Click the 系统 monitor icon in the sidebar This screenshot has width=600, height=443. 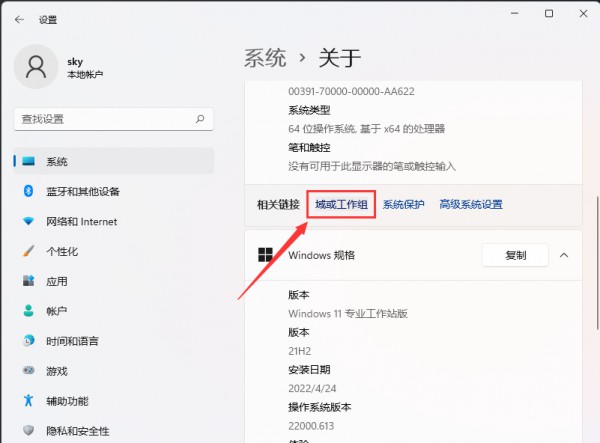[x=29, y=161]
